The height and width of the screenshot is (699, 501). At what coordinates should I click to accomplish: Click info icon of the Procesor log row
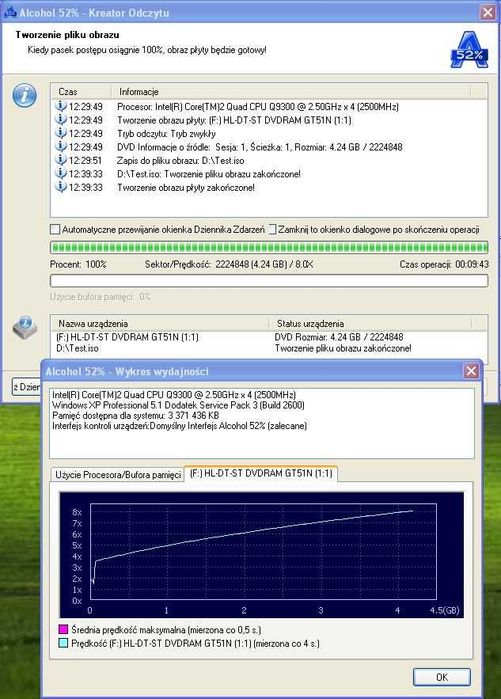tap(61, 106)
